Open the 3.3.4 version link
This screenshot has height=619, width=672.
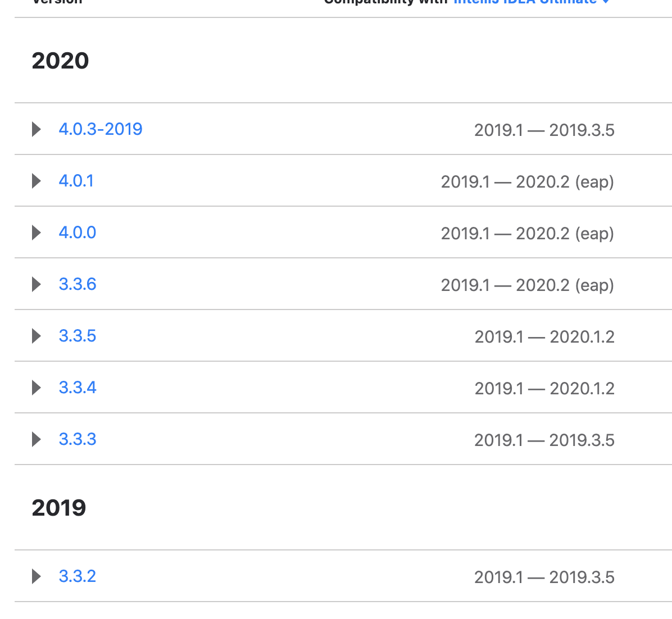78,388
